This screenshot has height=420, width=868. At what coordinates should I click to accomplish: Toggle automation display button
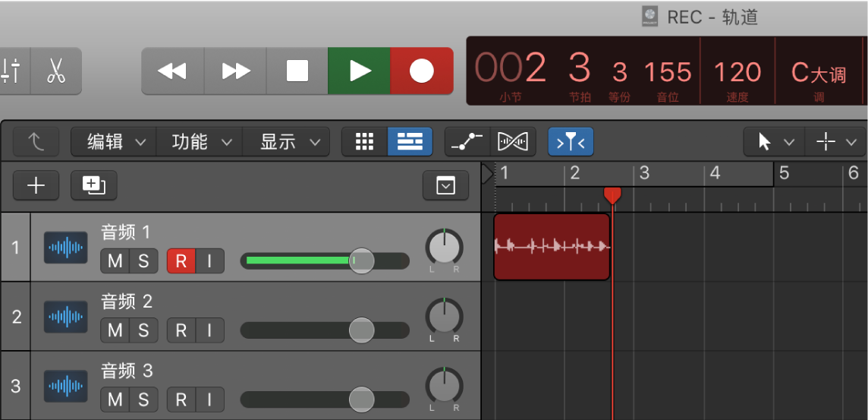[x=467, y=142]
